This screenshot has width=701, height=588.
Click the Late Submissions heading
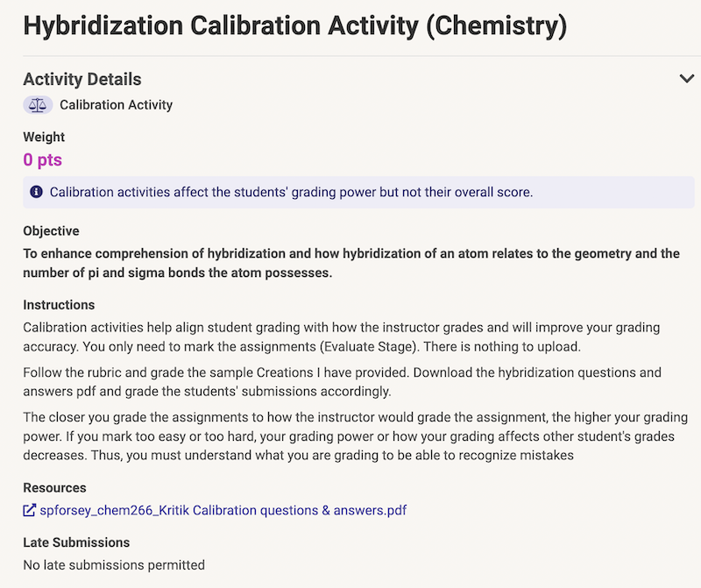[76, 542]
